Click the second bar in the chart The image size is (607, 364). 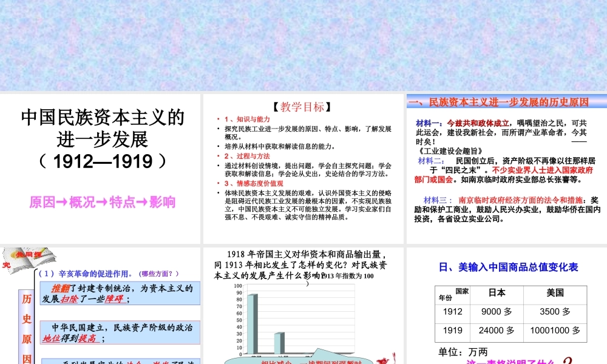[279, 343]
